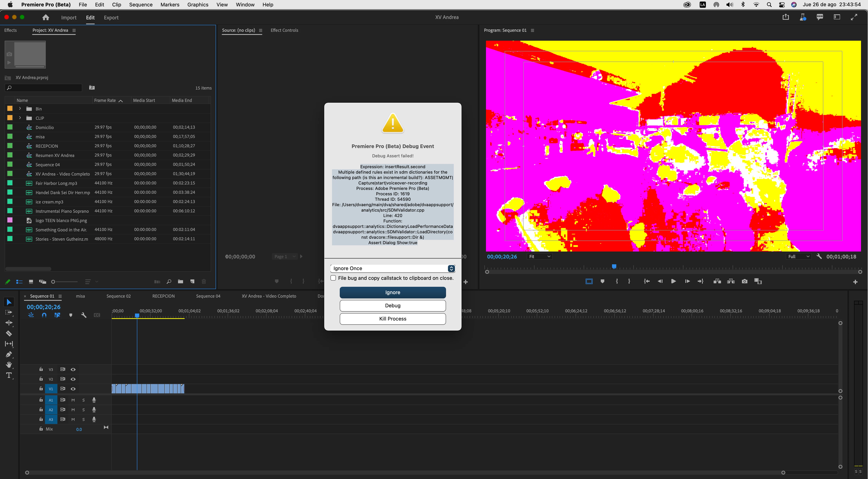Mute audio track A1
Screen dimensions: 868x479
click(x=73, y=400)
